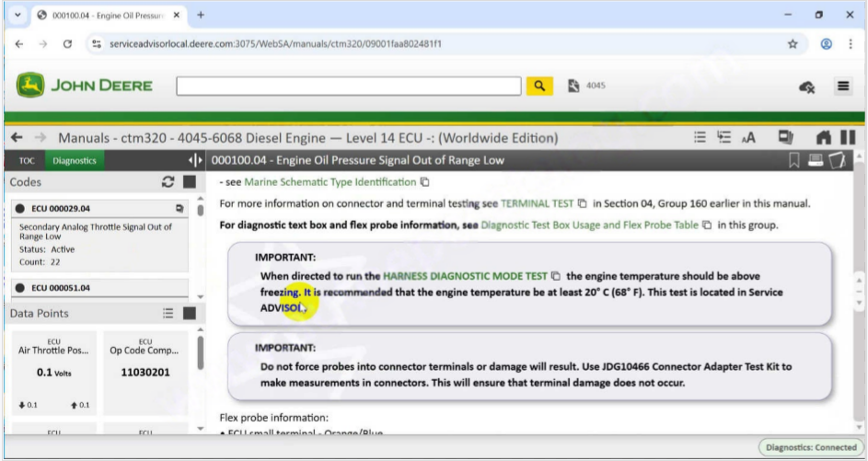Click the Data Points scrollbar thumb

(200, 352)
